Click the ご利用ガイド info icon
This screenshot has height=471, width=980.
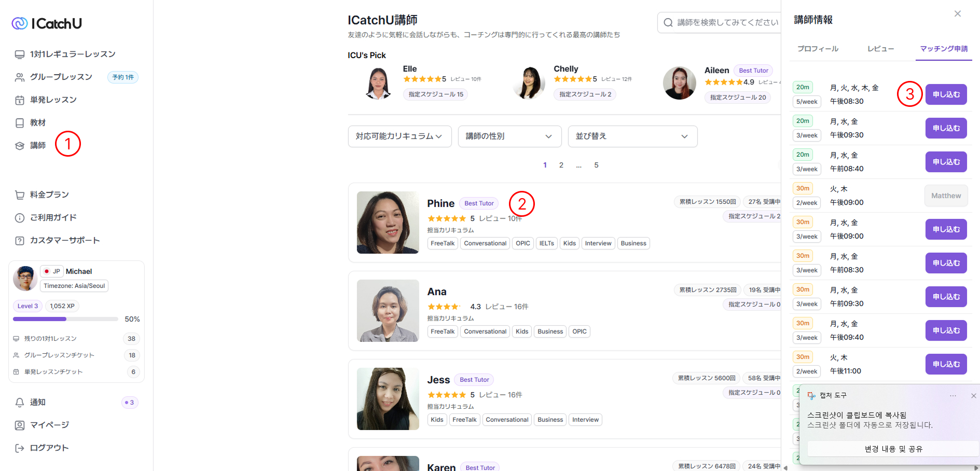coord(20,218)
